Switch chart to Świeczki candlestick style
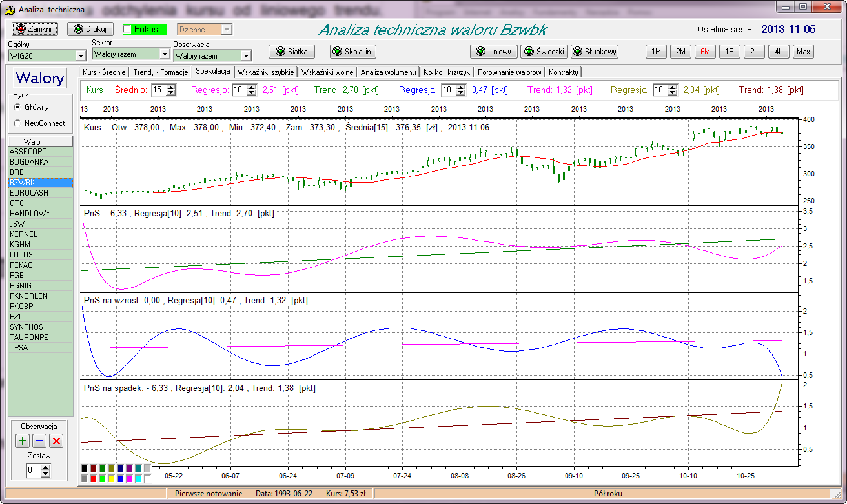This screenshot has height=504, width=847. [x=544, y=52]
